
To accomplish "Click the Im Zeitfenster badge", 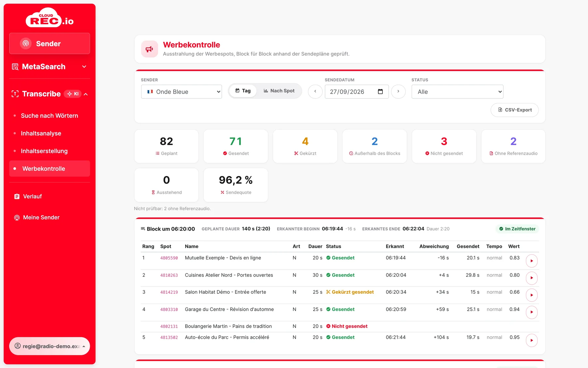I will coord(517,229).
